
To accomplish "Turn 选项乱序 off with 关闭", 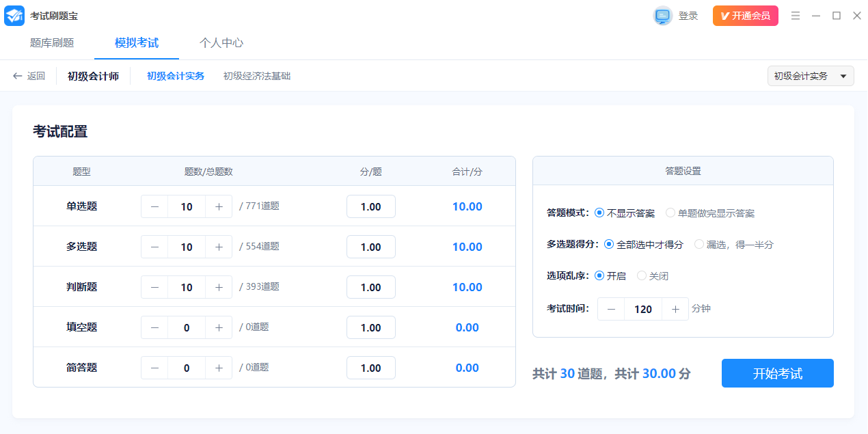I will 653,275.
